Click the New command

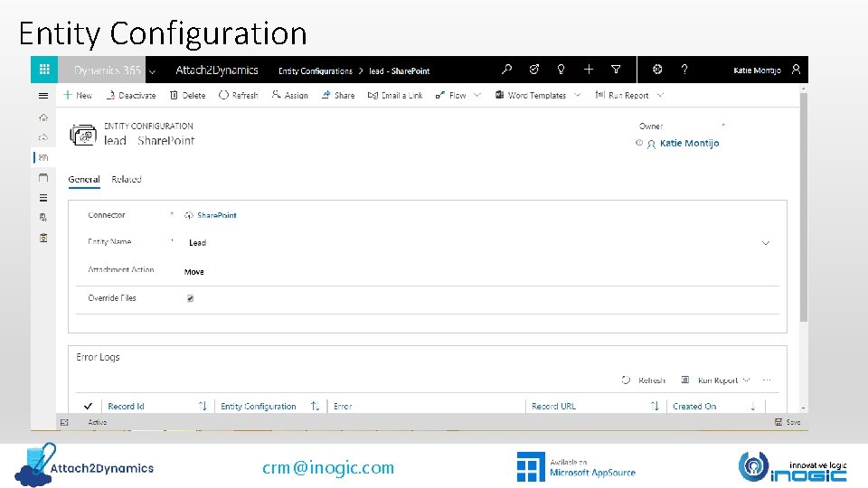click(x=78, y=95)
